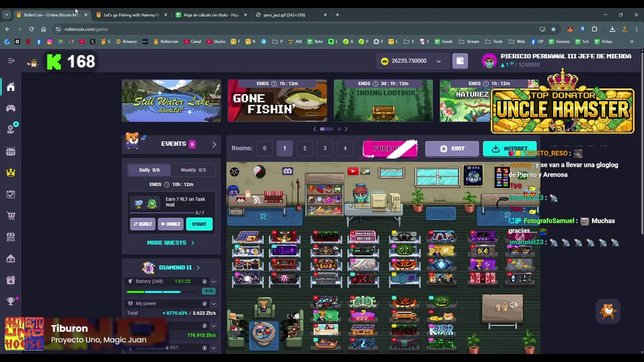Switch quest exchange to 15RLT
Image resolution: width=644 pixels, height=362 pixels.
[x=142, y=224]
